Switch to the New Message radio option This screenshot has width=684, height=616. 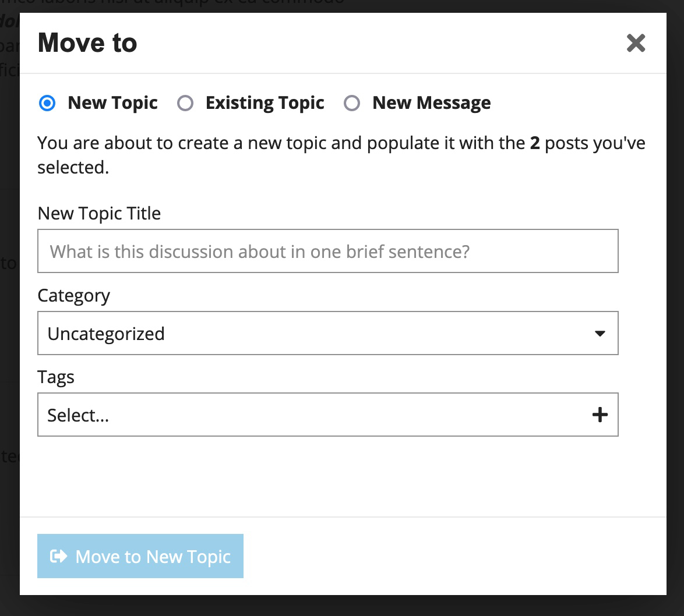click(x=352, y=103)
